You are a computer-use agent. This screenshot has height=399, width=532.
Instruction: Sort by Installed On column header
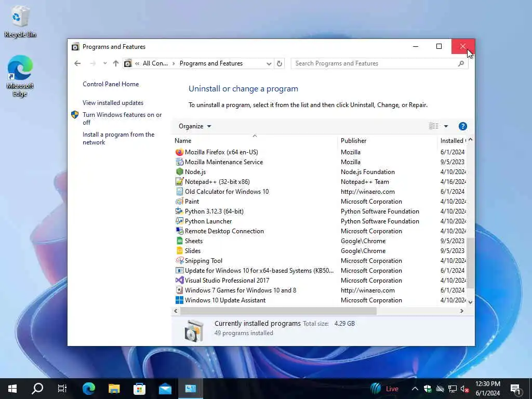point(453,140)
